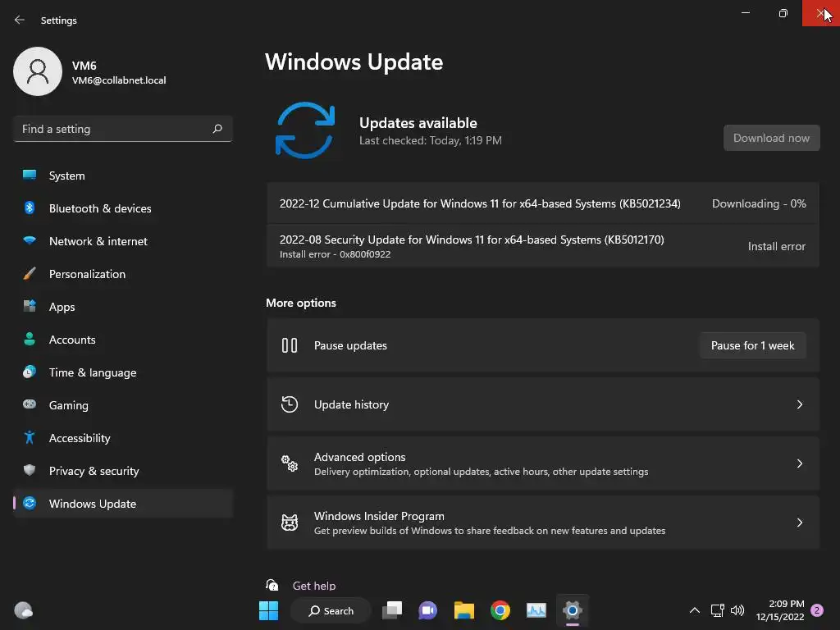The height and width of the screenshot is (630, 840).
Task: Click the magnifier icon in search field
Action: [x=217, y=129]
